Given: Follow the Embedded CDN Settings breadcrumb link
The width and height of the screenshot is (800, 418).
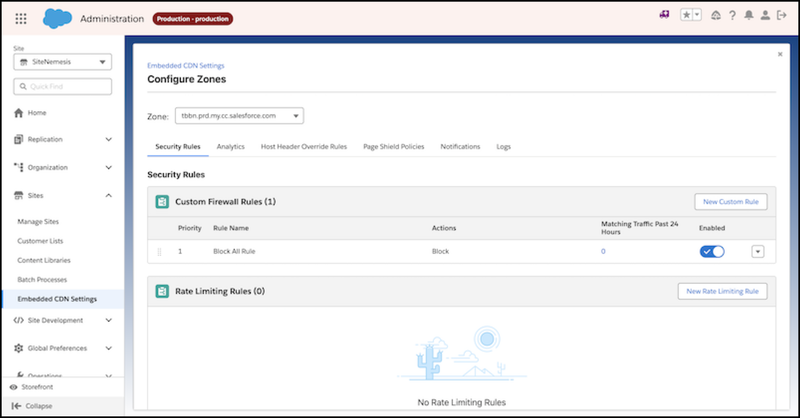Looking at the screenshot, I should [x=186, y=65].
